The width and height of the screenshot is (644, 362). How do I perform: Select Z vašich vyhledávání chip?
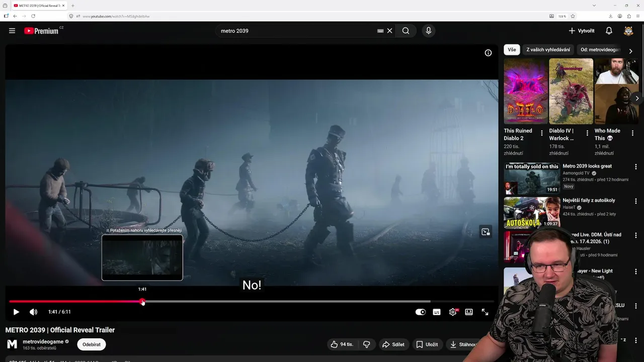click(x=548, y=50)
